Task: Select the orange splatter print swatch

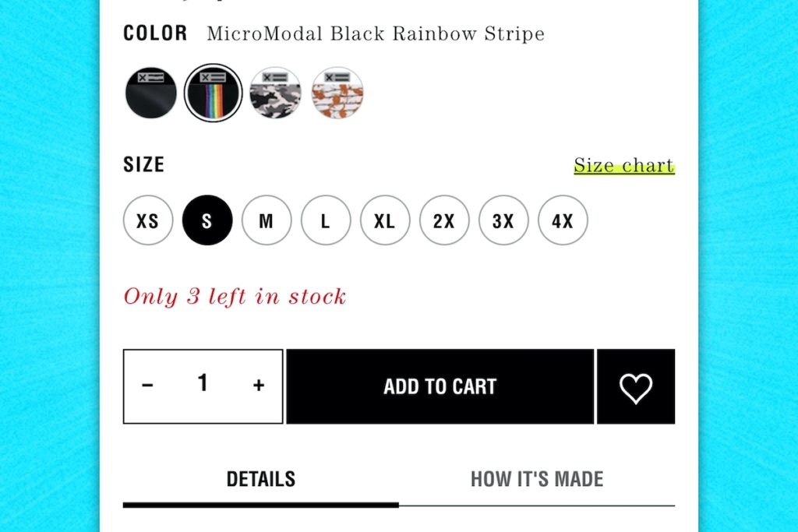Action: (x=337, y=92)
